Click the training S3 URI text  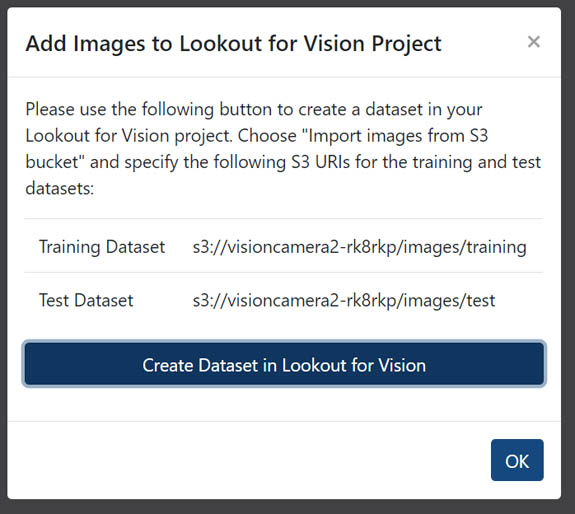click(x=359, y=247)
